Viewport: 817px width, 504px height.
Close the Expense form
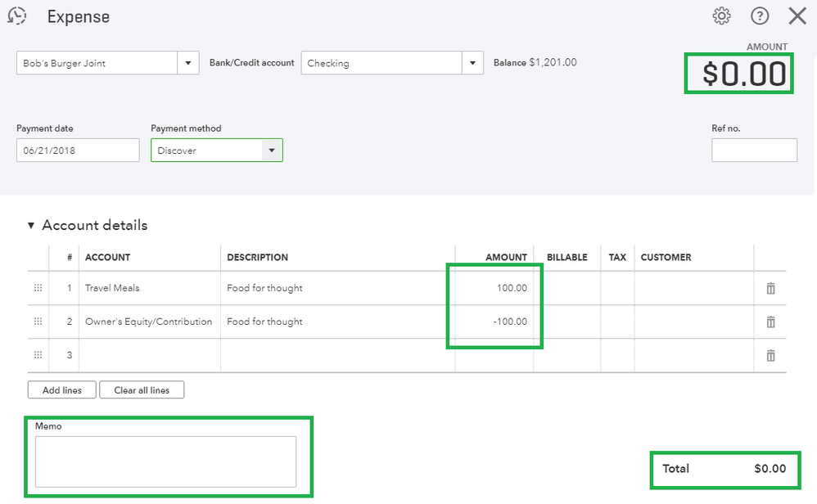pos(797,16)
